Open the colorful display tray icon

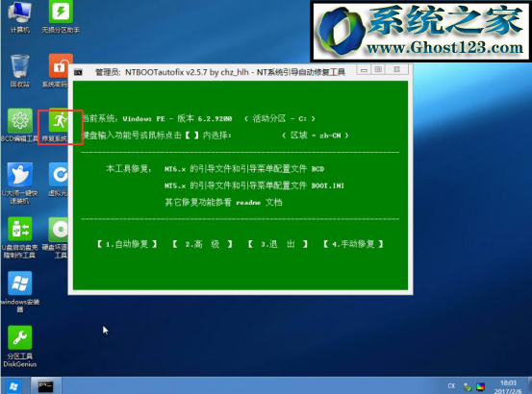(480, 386)
